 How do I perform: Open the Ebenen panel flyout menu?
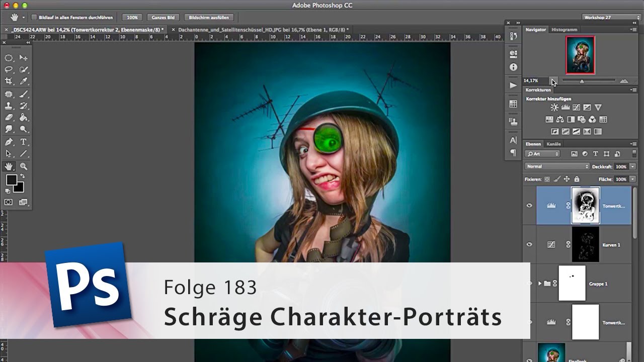pyautogui.click(x=633, y=144)
